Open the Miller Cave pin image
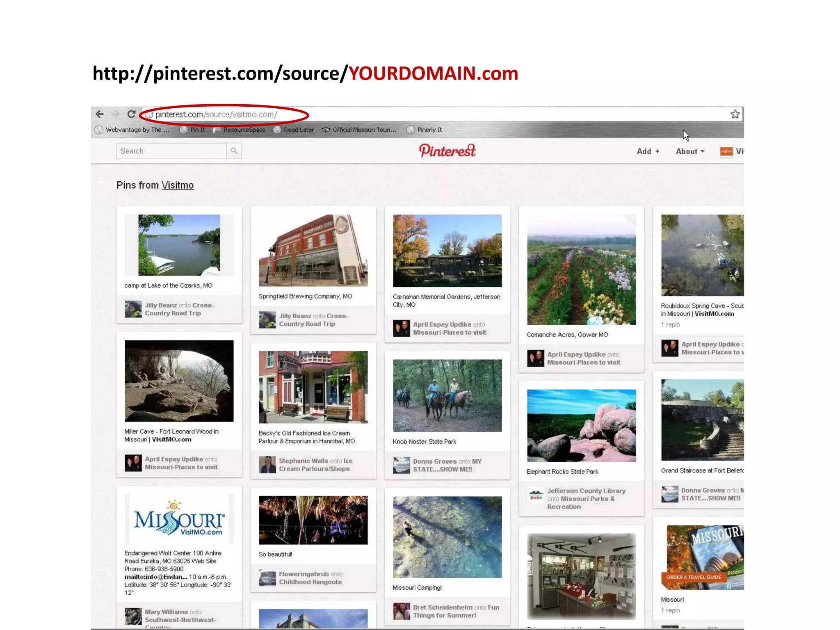This screenshot has height=630, width=840. coord(179,381)
